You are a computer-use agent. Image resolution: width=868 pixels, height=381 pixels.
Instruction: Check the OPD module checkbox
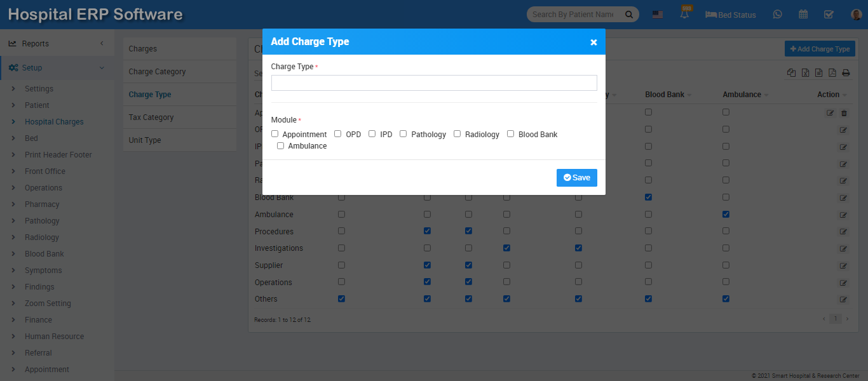pyautogui.click(x=337, y=133)
